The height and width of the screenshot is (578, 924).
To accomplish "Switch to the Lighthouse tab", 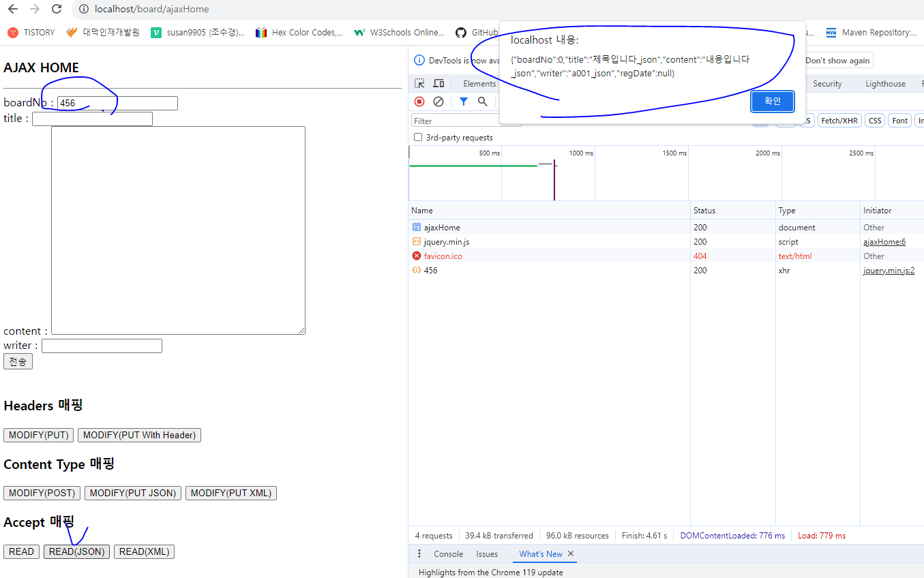I will tap(886, 84).
